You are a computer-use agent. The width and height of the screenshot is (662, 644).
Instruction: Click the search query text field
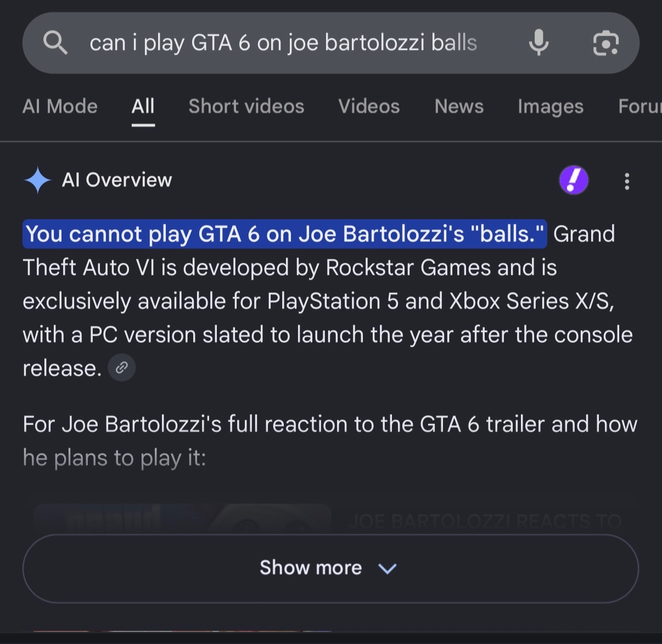[283, 43]
